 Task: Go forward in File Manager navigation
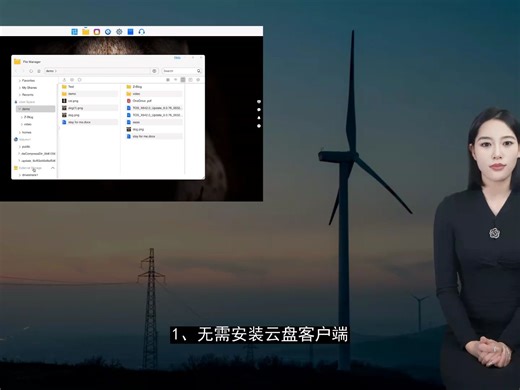(23, 71)
